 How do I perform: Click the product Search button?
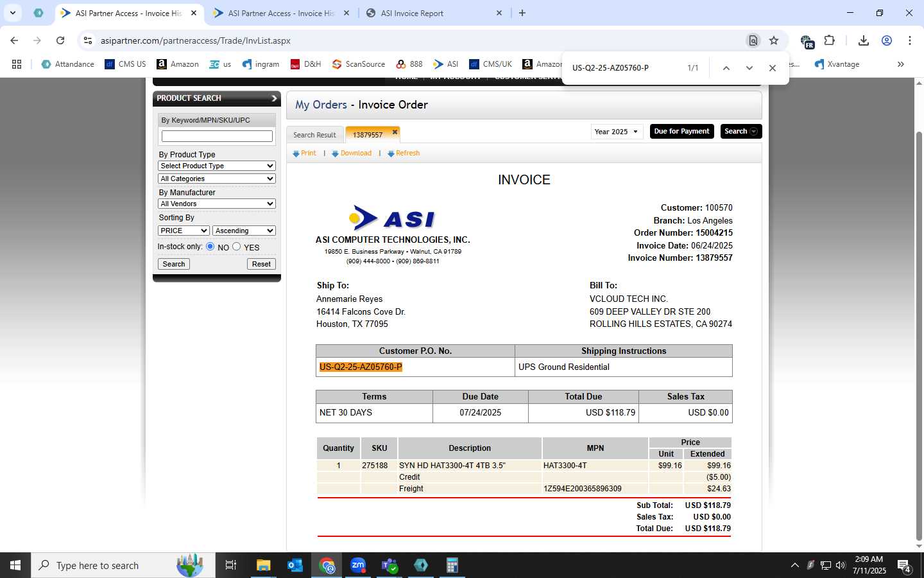tap(174, 264)
